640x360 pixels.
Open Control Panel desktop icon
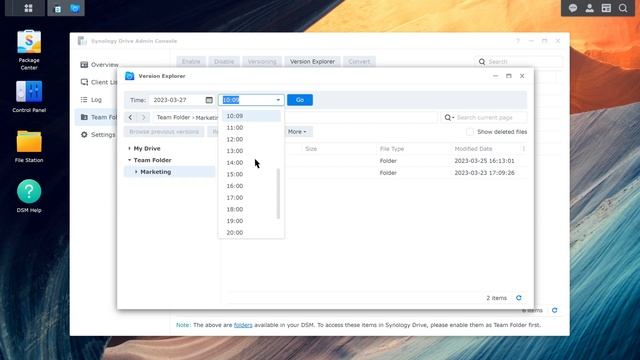pos(29,96)
